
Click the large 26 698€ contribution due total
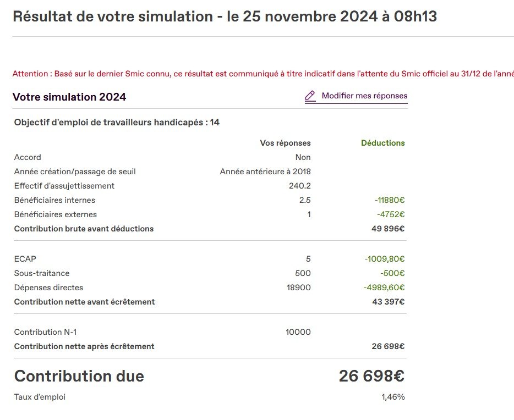pyautogui.click(x=371, y=376)
